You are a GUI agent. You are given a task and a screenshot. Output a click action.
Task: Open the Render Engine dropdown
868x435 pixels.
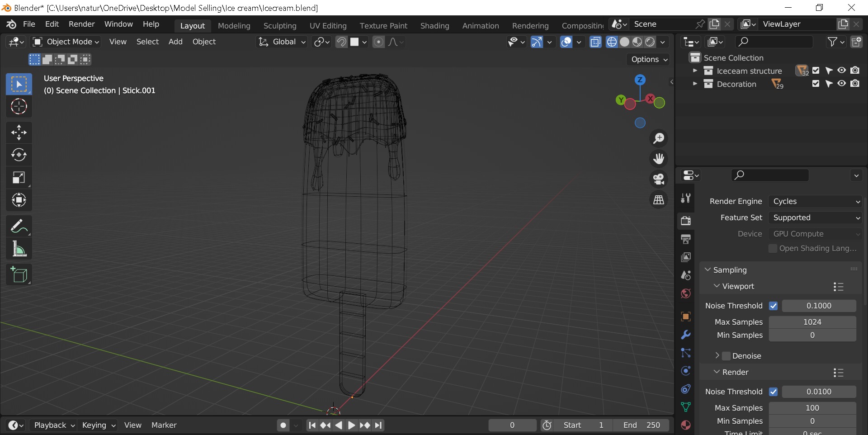click(815, 202)
